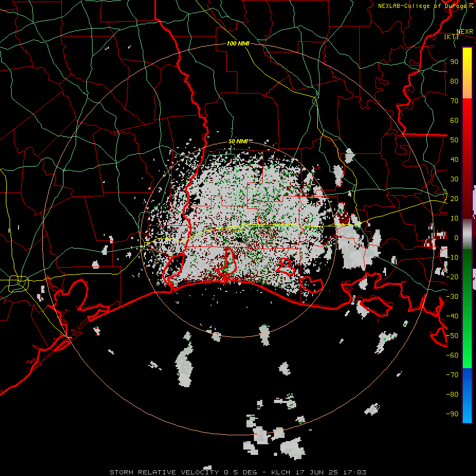Click the [KT] units label
The width and height of the screenshot is (476, 476).
452,36
